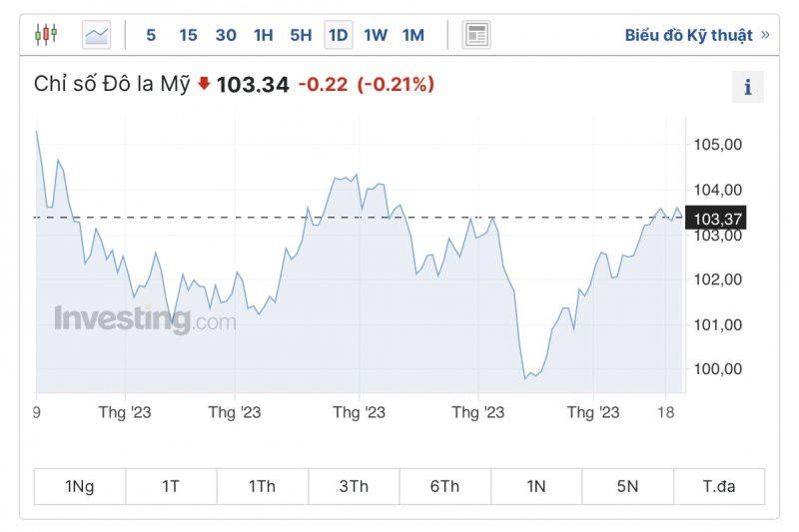Show the 1T time range
Image resolution: width=799 pixels, height=532 pixels.
click(171, 487)
